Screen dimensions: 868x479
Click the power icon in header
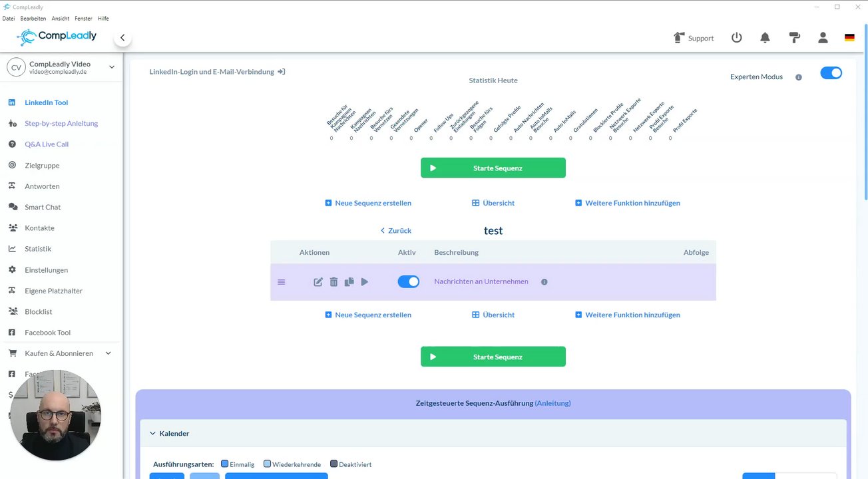[x=736, y=38]
